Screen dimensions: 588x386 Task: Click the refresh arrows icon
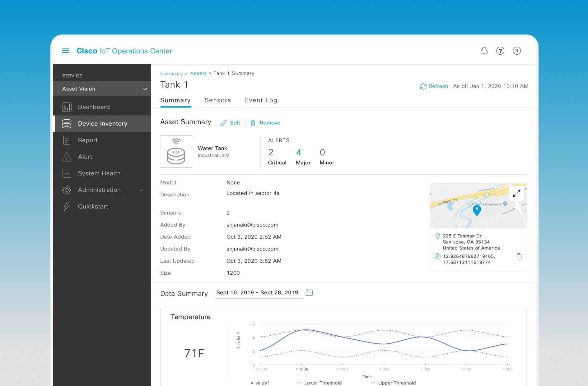point(423,86)
